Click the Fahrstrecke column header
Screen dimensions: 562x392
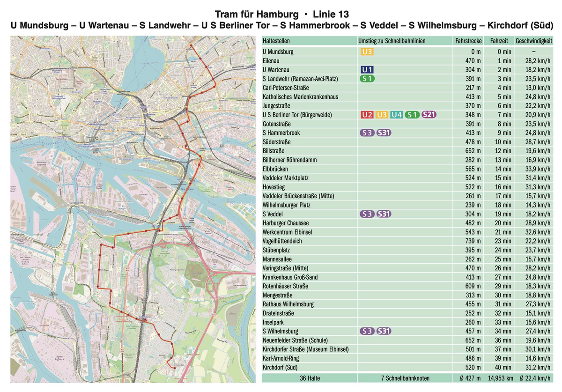point(468,41)
